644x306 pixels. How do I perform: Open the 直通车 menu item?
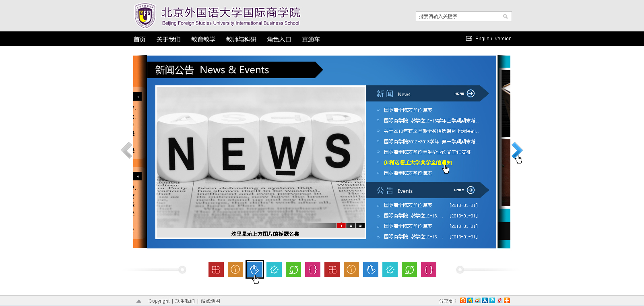tap(311, 39)
